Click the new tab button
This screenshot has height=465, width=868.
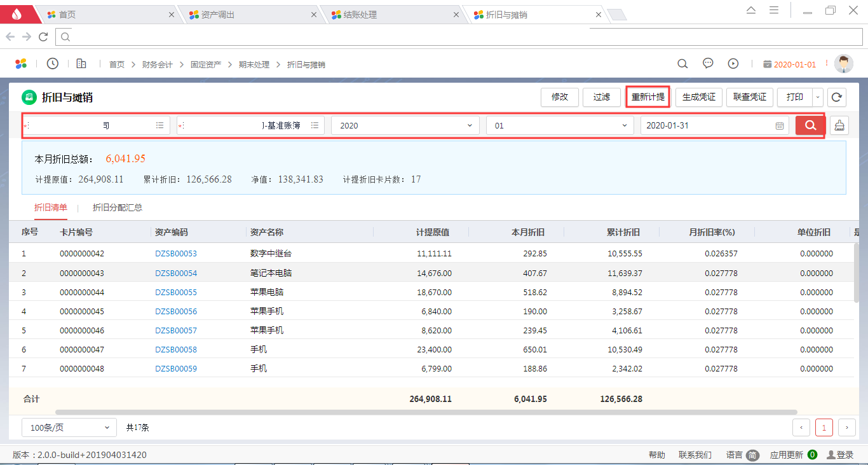pyautogui.click(x=617, y=15)
